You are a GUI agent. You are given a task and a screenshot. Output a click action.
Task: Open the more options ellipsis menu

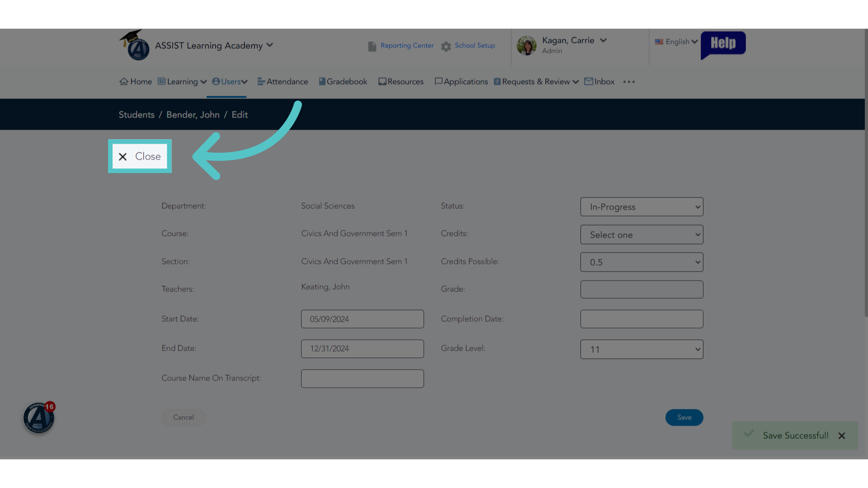click(629, 82)
